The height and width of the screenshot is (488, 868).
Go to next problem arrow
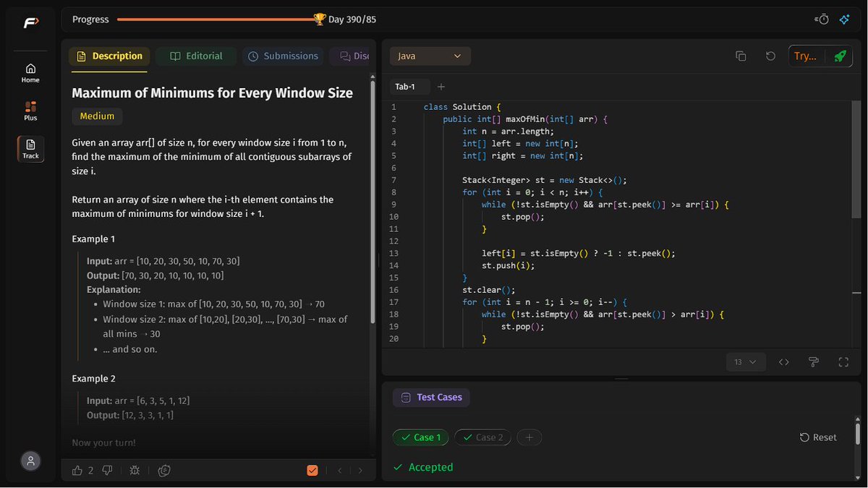click(x=360, y=470)
